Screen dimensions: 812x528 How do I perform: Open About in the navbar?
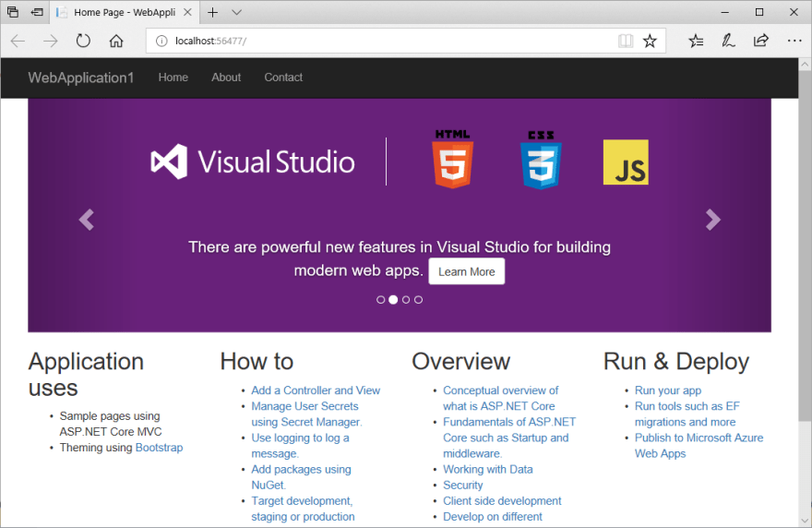coord(226,78)
